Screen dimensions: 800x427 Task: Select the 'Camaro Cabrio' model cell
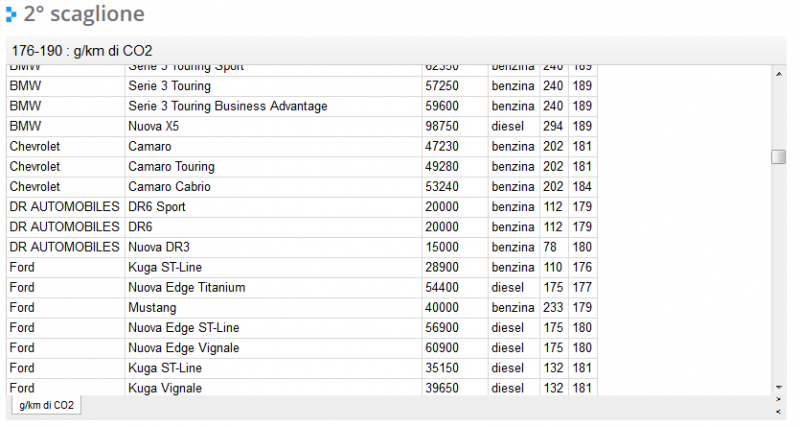[273, 187]
